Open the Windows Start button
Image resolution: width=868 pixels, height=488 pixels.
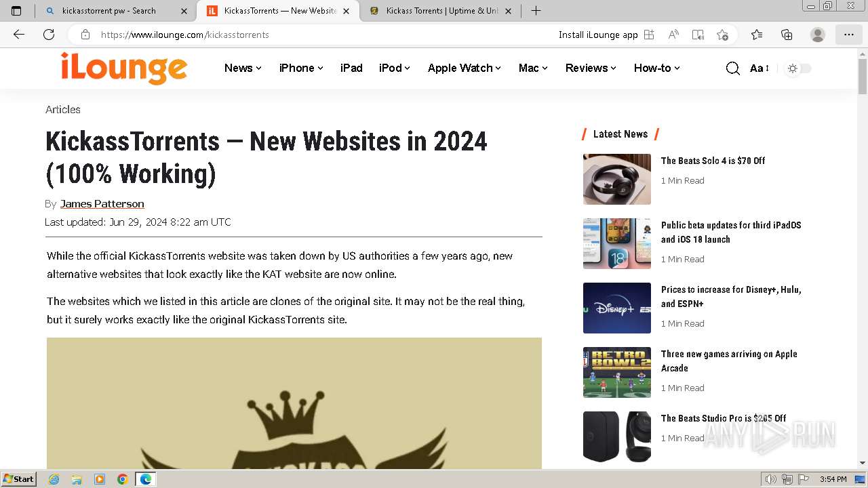[x=19, y=479]
